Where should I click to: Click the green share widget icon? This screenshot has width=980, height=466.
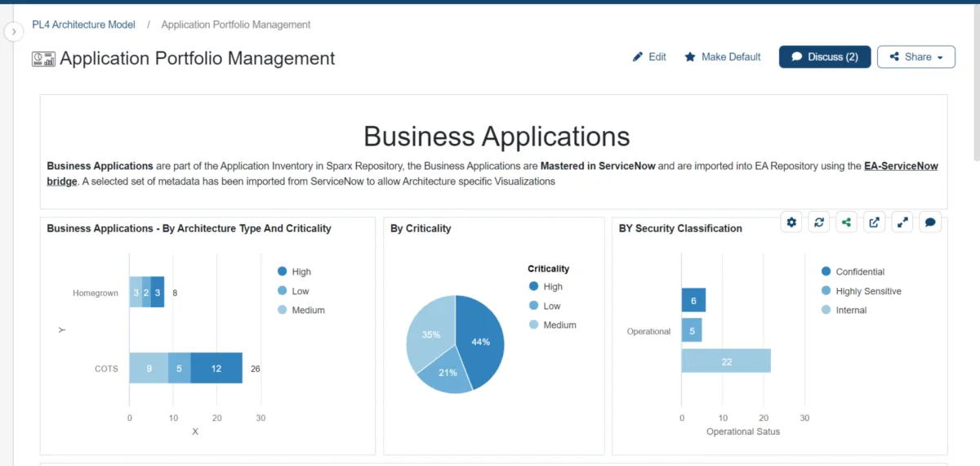[846, 222]
